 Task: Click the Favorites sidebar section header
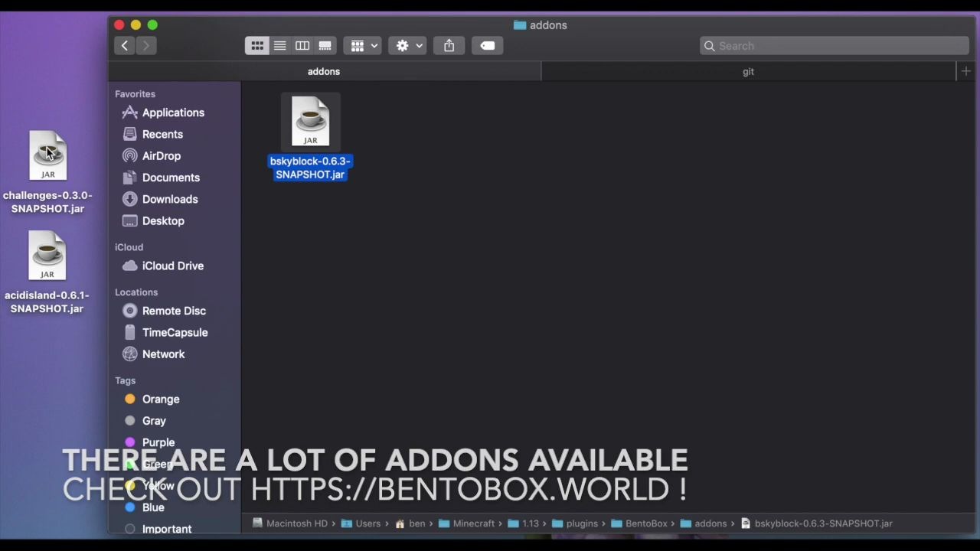(x=135, y=94)
